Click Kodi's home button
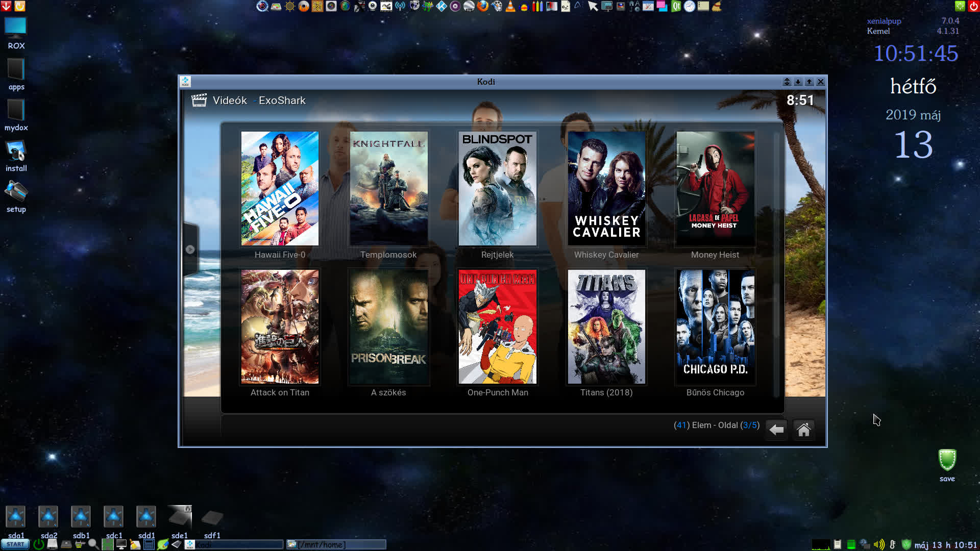 coord(803,430)
